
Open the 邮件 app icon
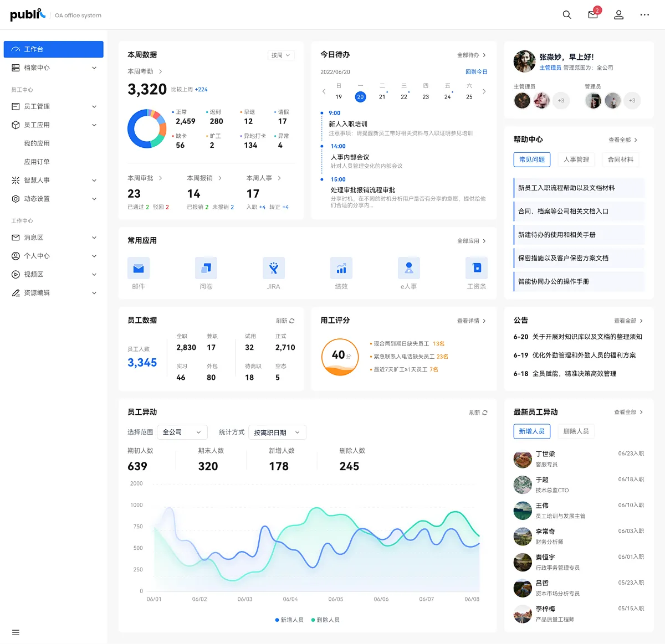(x=139, y=269)
